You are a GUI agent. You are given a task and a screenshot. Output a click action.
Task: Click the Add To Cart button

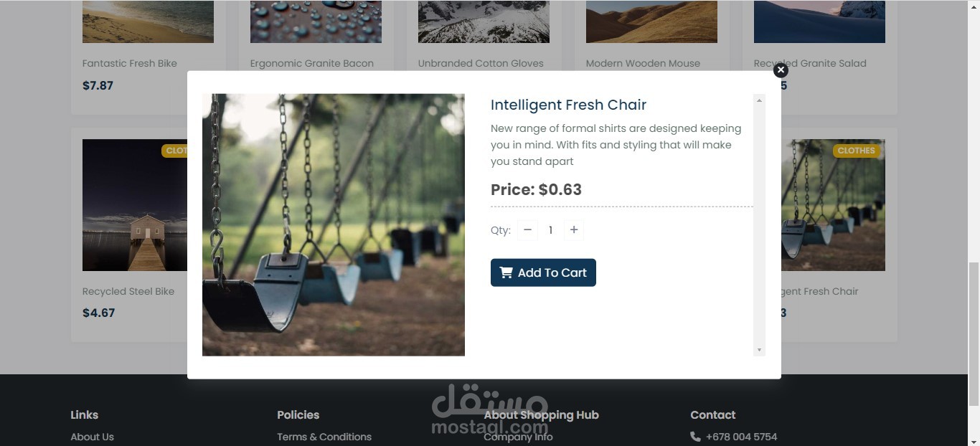pyautogui.click(x=543, y=272)
